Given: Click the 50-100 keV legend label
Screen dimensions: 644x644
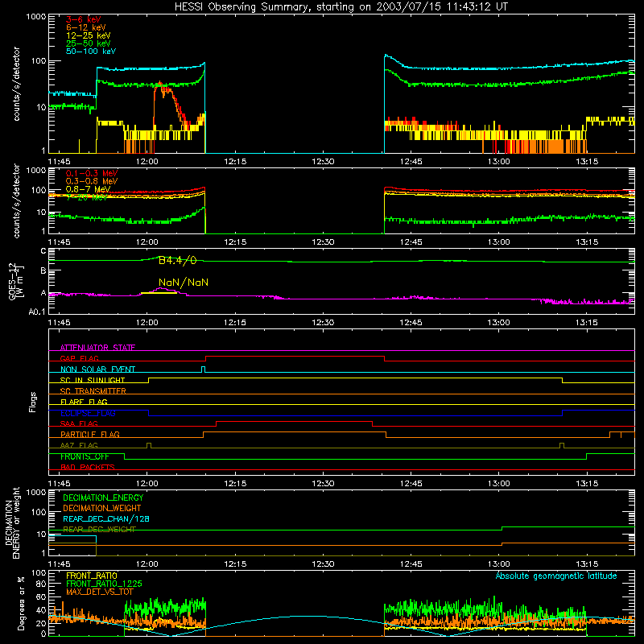Looking at the screenshot, I should point(91,52).
